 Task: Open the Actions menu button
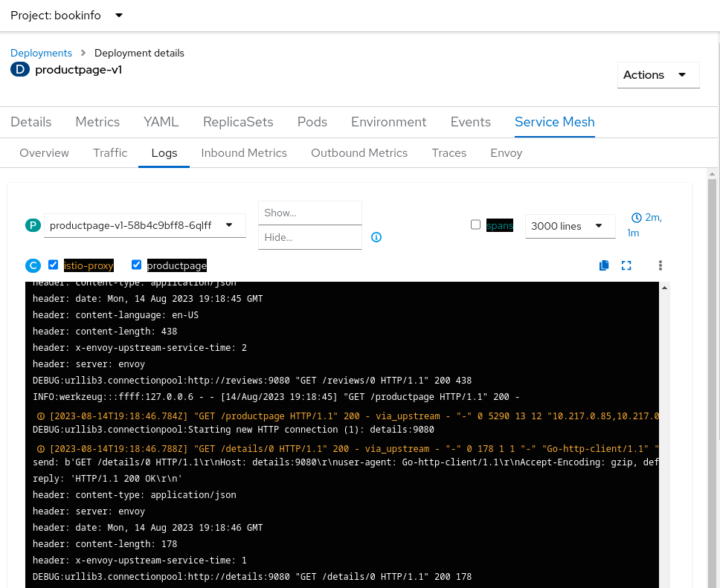coord(658,75)
